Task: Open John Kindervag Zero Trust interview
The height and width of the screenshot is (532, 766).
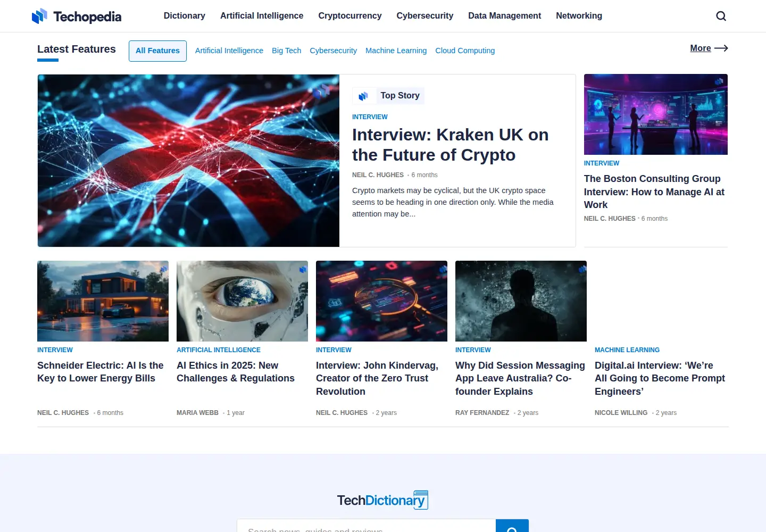Action: (377, 378)
